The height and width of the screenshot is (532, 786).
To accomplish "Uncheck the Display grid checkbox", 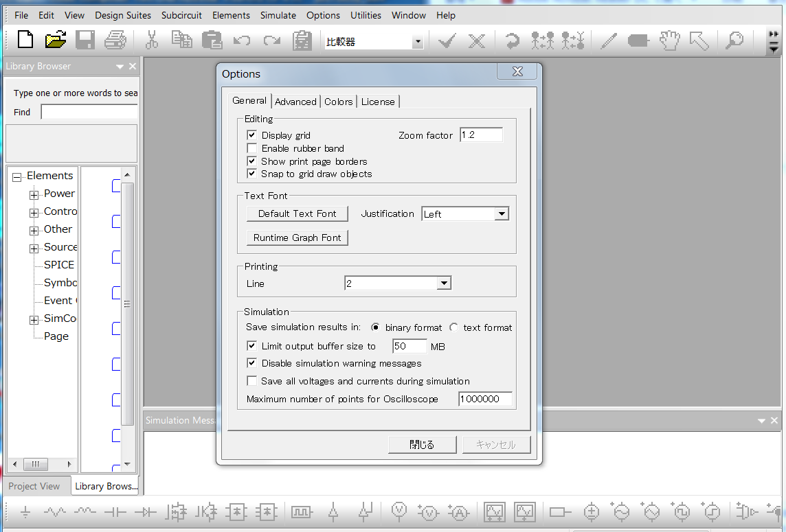I will pyautogui.click(x=252, y=135).
